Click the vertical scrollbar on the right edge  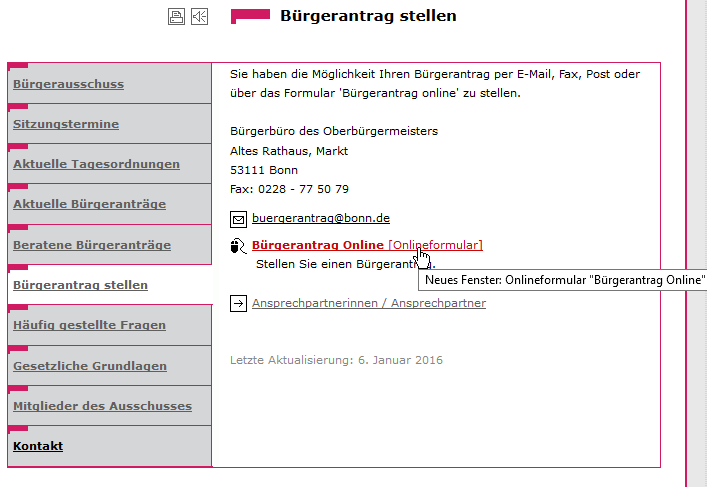696,240
